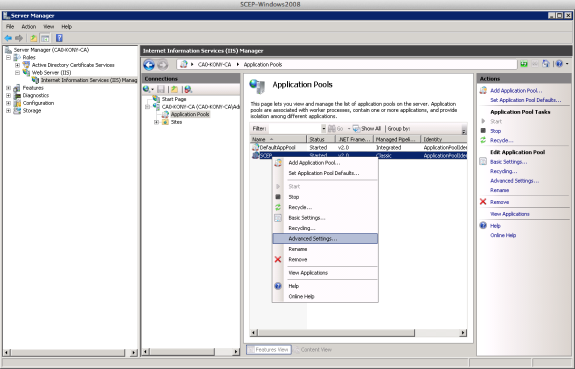Collapse the Roles tree node
The height and width of the screenshot is (369, 575).
point(8,58)
